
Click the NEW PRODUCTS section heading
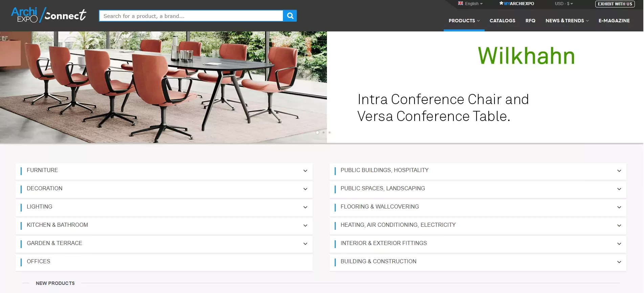coord(55,283)
